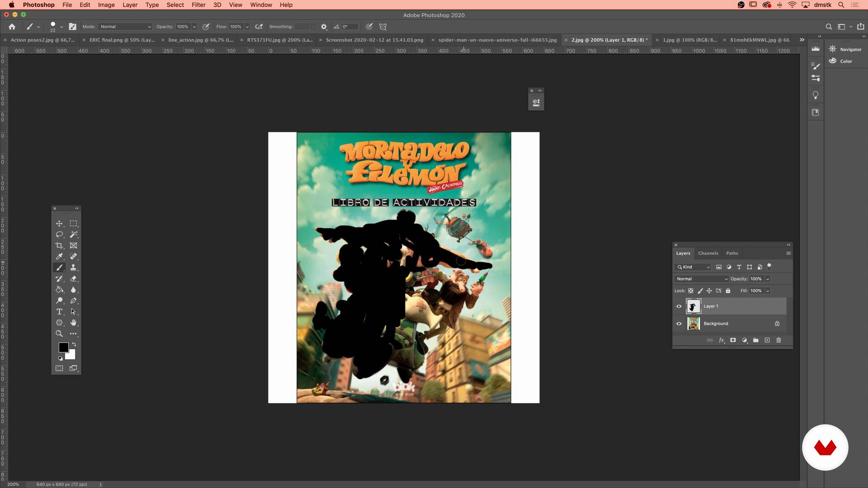Open the Color panel
The width and height of the screenshot is (868, 488).
pyautogui.click(x=840, y=61)
